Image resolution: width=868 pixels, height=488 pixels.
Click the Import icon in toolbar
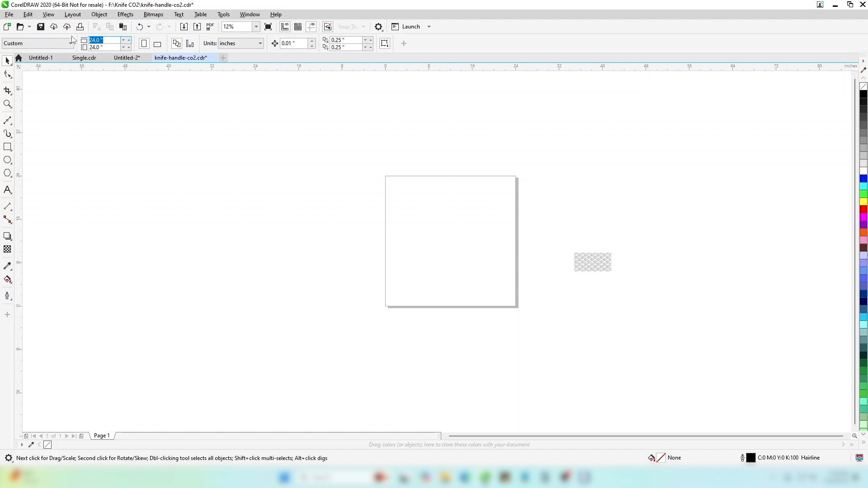(184, 27)
